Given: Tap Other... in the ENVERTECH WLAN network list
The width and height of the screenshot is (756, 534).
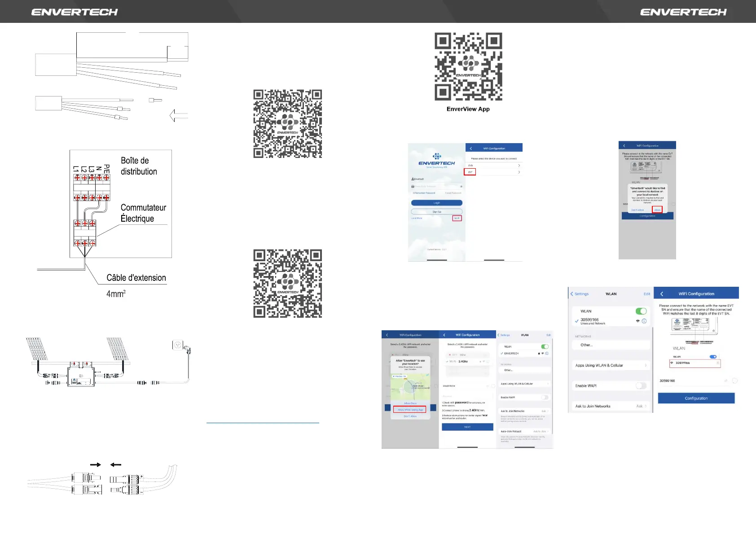Looking at the screenshot, I should click(x=525, y=370).
